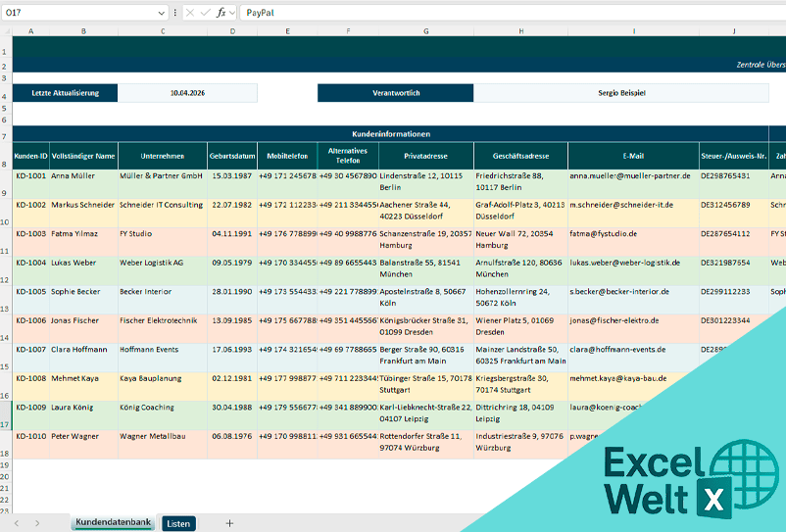Click the Vollständiger Name column heading
Viewport: 786px width, 532px height.
tap(83, 156)
